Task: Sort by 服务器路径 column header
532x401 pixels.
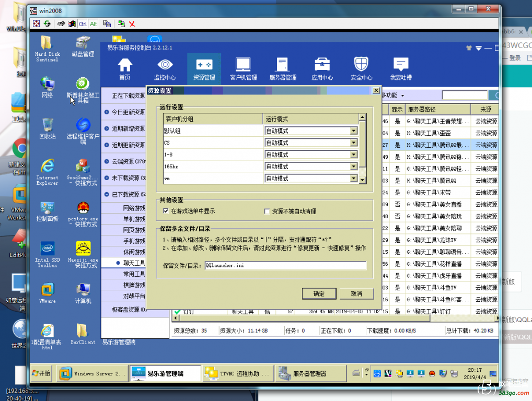Action: click(438, 110)
